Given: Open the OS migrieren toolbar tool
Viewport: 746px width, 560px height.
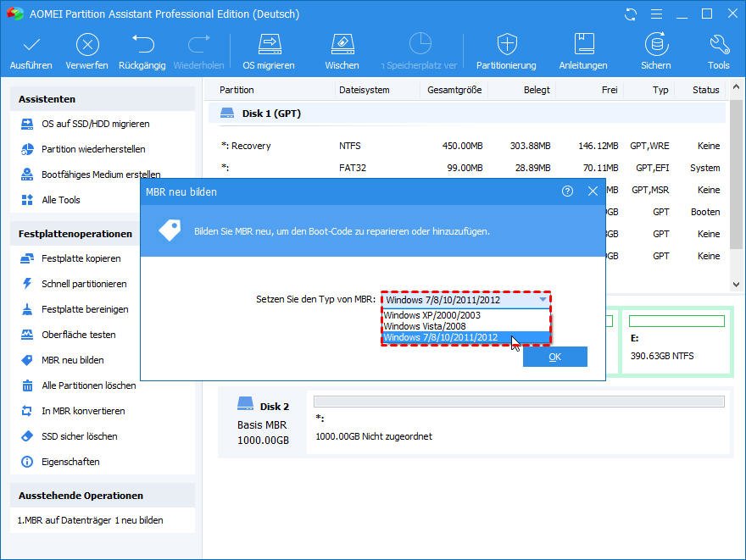Looking at the screenshot, I should pyautogui.click(x=269, y=45).
